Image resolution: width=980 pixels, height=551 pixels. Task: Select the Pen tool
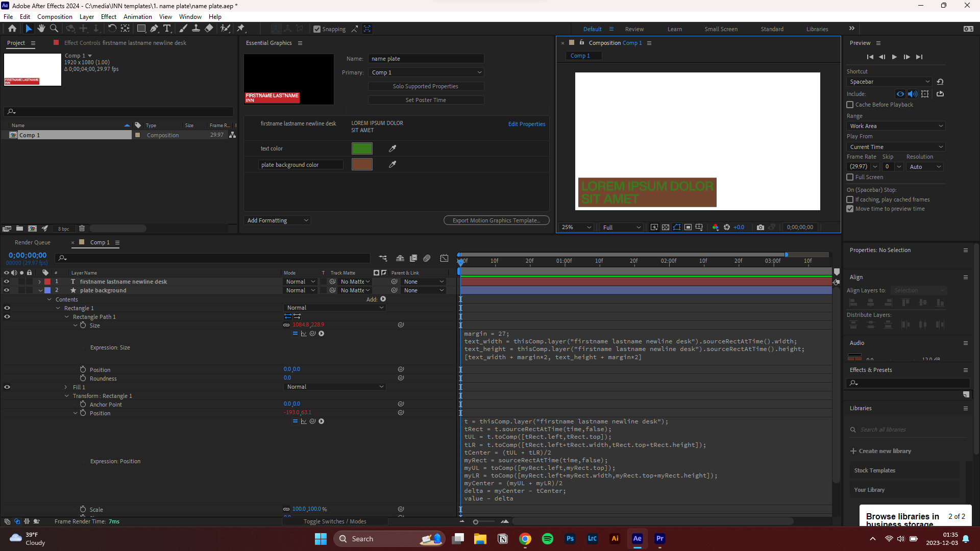(x=155, y=29)
